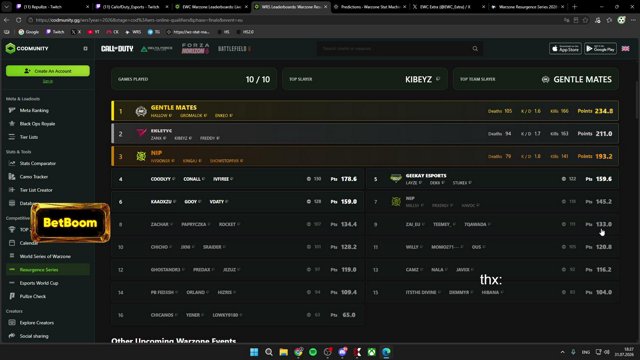Screen dimensions: 640x360
Task: Open File Explorer from taskbar
Action: tap(283, 352)
